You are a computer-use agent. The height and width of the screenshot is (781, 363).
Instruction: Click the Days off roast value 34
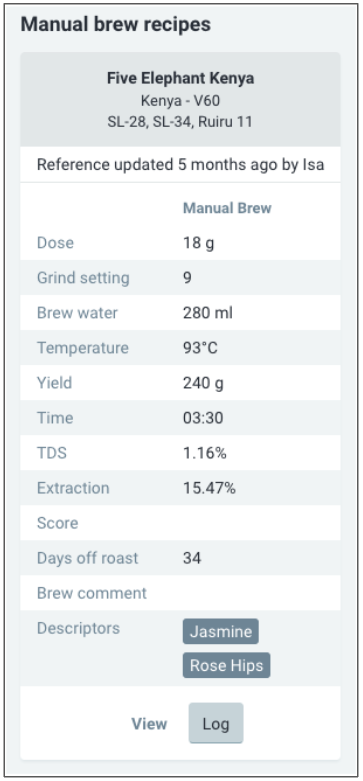point(192,558)
